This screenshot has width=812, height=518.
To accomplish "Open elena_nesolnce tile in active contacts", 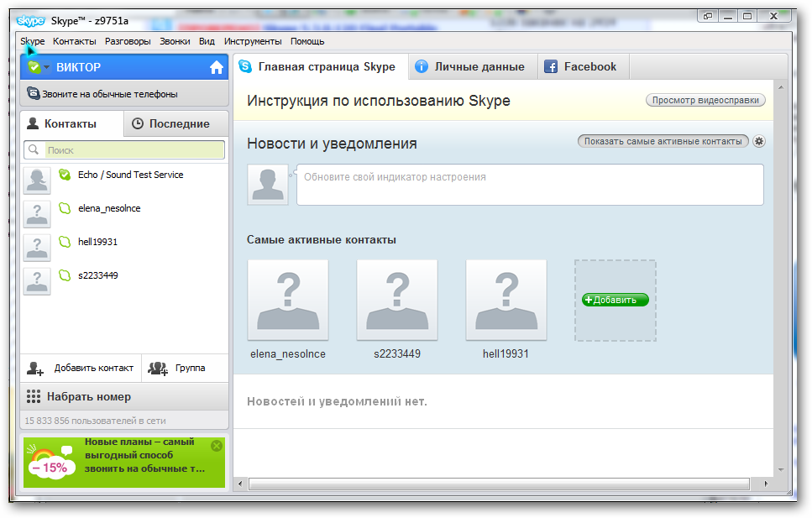I will coord(288,301).
